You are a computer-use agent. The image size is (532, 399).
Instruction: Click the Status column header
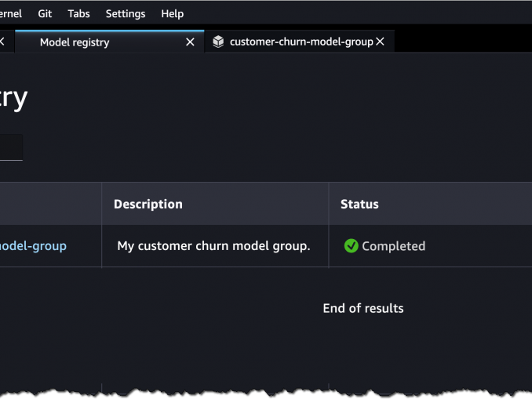[x=359, y=205]
